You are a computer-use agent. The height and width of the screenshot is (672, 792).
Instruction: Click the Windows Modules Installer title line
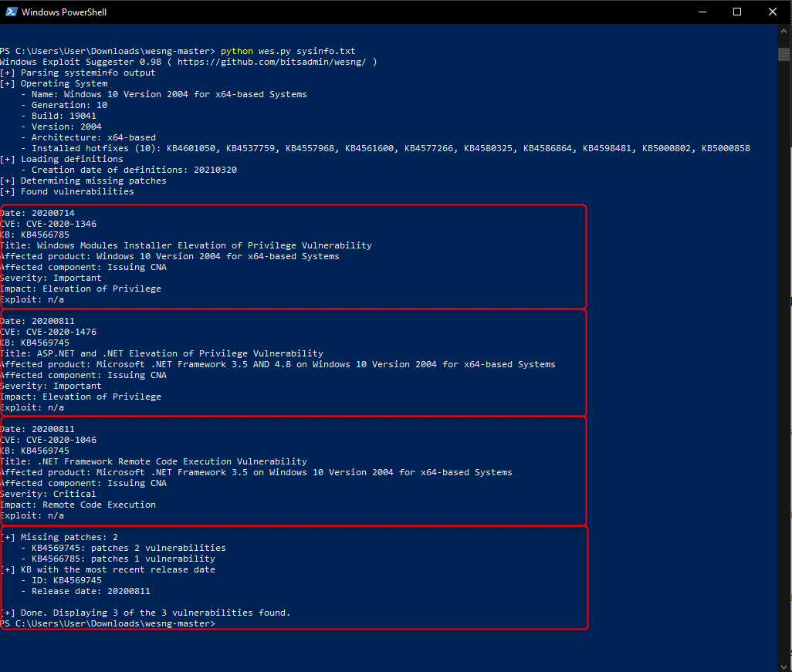click(186, 246)
